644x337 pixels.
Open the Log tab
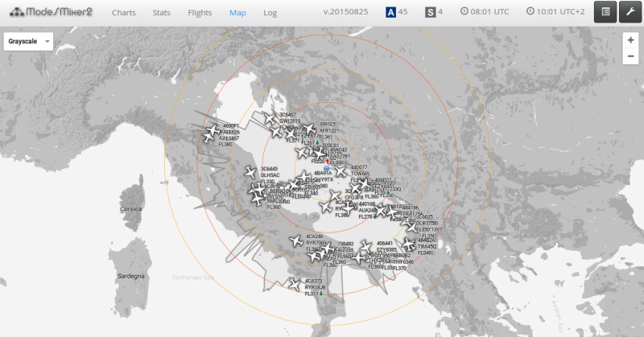[x=270, y=13]
